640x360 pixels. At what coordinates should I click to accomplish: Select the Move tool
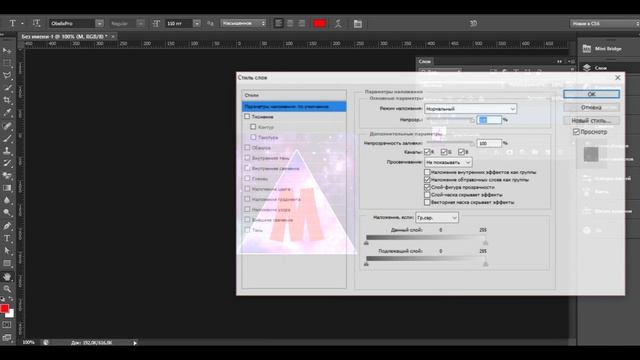click(7, 51)
